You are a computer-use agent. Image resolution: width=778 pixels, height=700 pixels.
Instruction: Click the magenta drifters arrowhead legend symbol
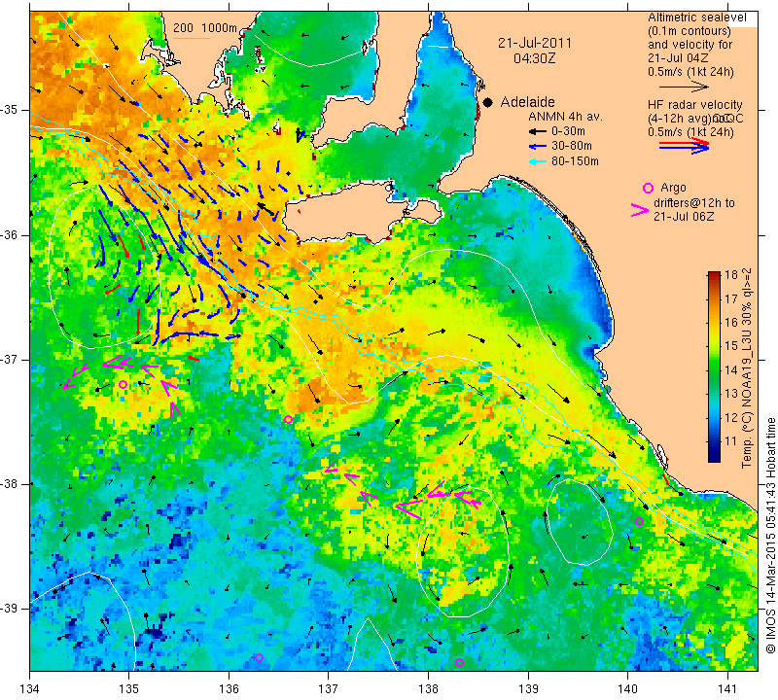click(640, 210)
